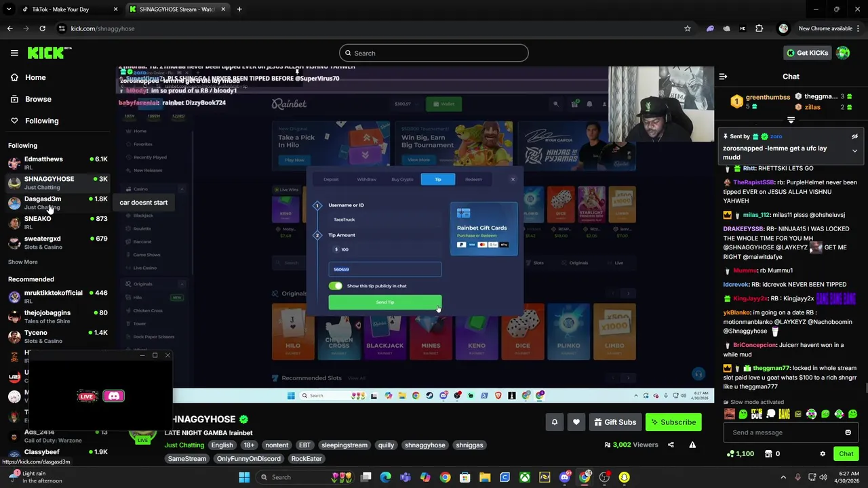Expand the pinned message chevron
The width and height of the screenshot is (868, 488).
tap(854, 150)
